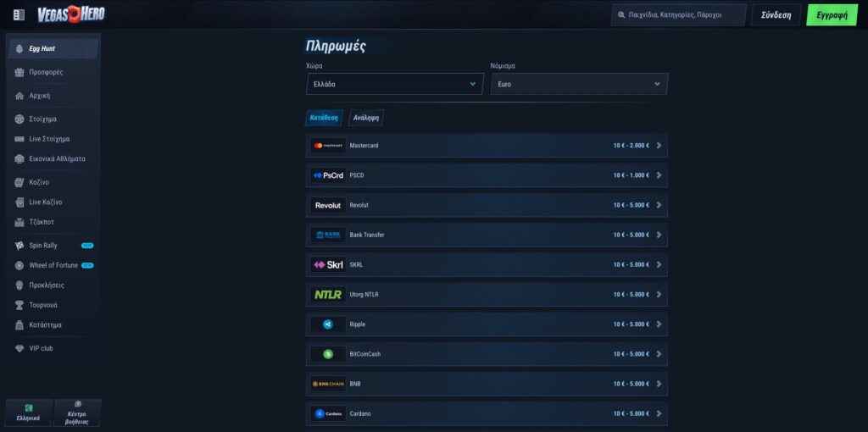The width and height of the screenshot is (868, 432).
Task: Click the green Εγγραφή button
Action: [x=832, y=15]
